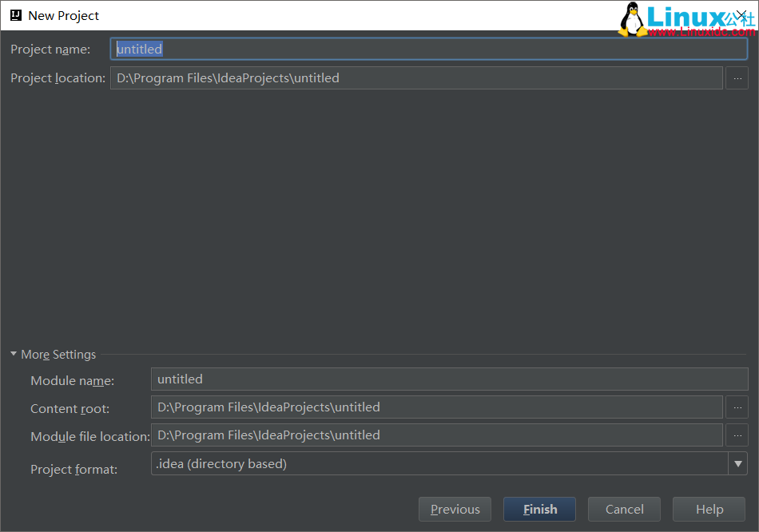
Task: Focus the Project location text field
Action: pyautogui.click(x=416, y=78)
